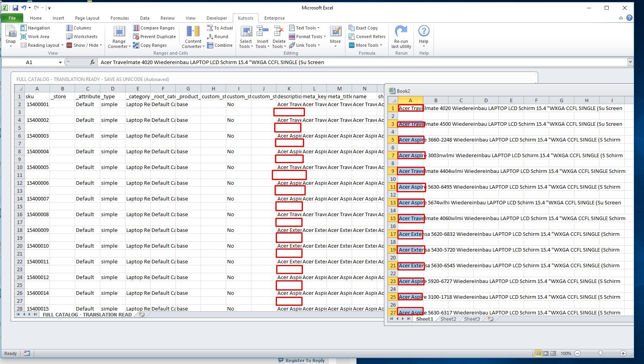Open the File tab

coord(12,18)
